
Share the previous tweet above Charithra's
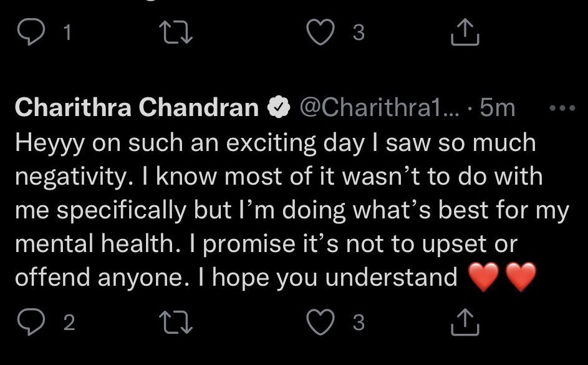point(465,33)
